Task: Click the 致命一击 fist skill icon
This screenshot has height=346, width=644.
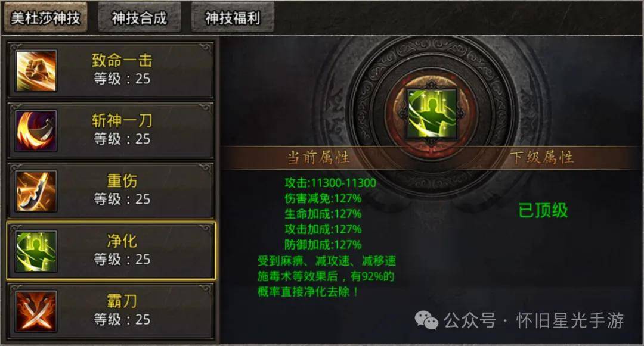Action: tap(36, 70)
